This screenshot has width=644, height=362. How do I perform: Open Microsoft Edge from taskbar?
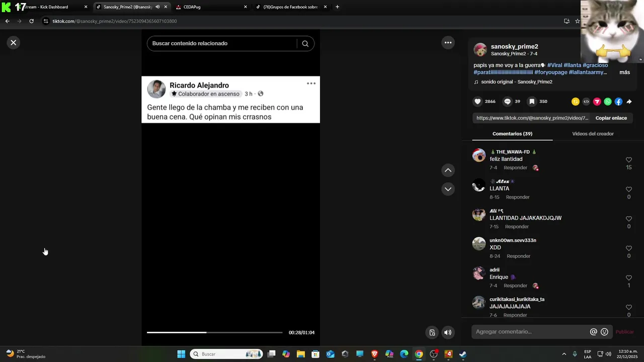coord(404,354)
